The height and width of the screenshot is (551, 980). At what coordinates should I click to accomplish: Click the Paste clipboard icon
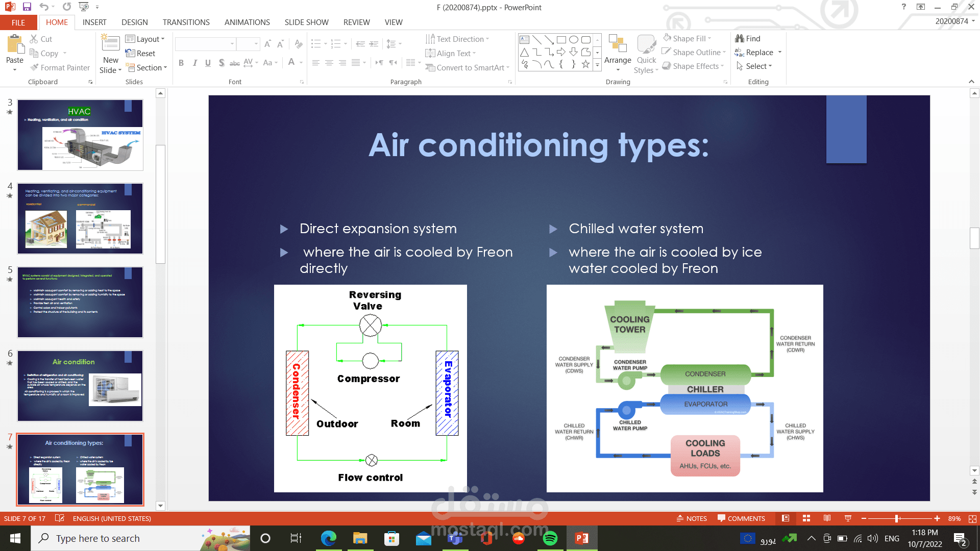[15, 44]
